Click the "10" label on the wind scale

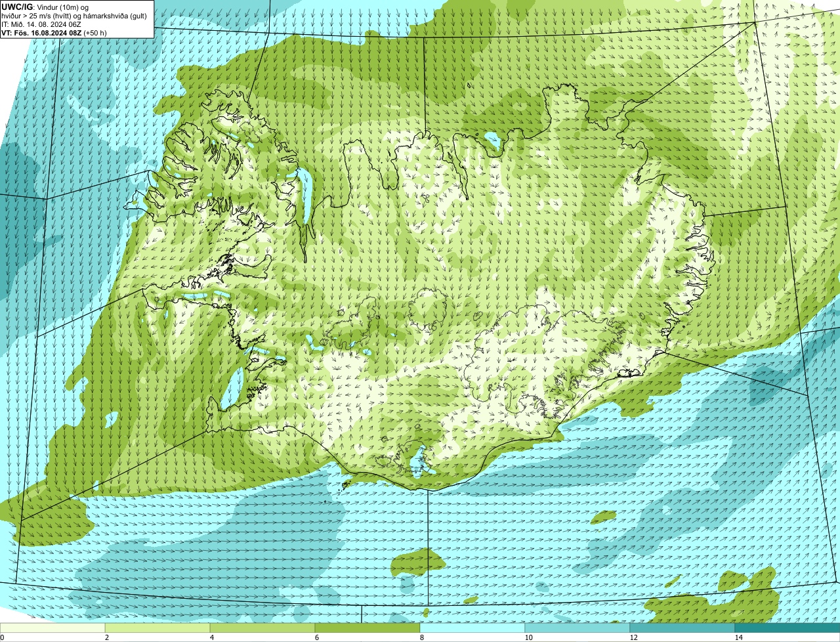pos(528,637)
